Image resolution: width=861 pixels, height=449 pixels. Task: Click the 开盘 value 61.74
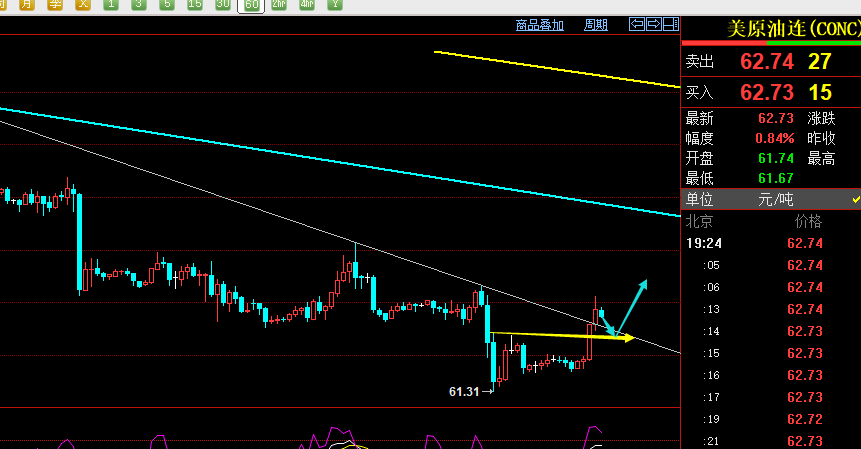pos(776,159)
